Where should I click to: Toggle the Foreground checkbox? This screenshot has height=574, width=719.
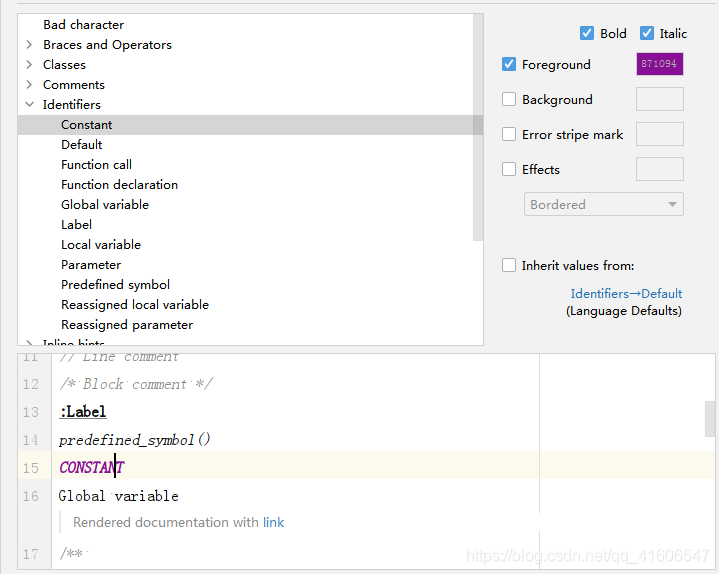coord(509,64)
